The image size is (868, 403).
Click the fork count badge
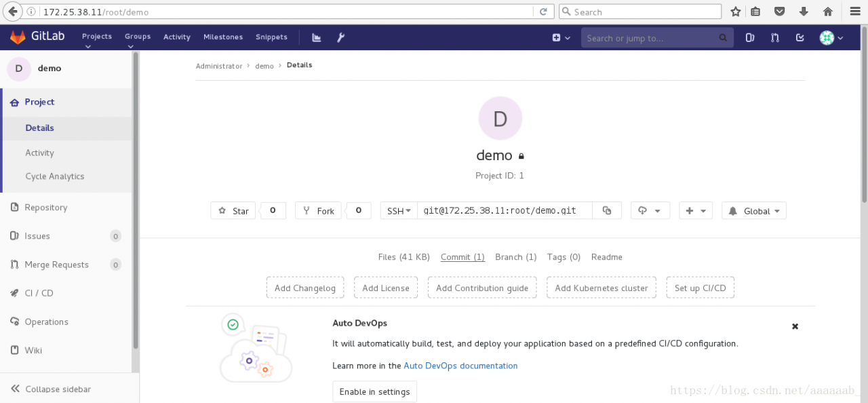(359, 210)
